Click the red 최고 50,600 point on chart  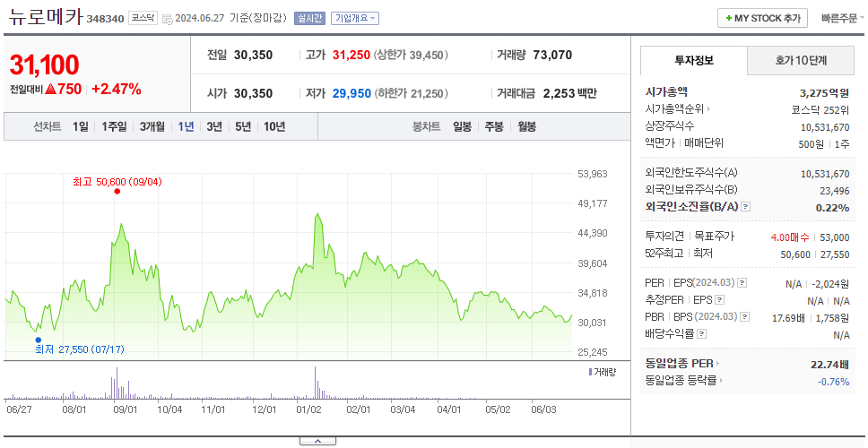coord(117,192)
